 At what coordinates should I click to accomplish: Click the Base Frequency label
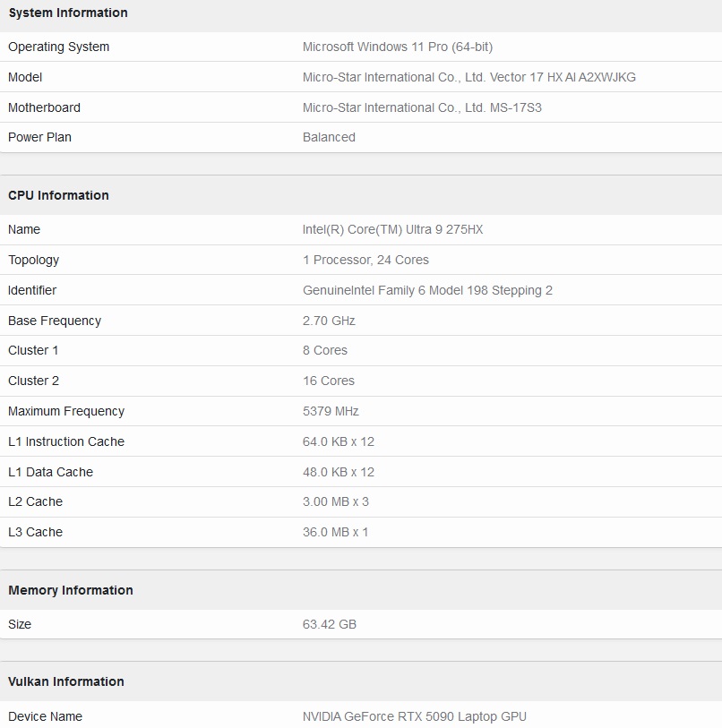[55, 321]
